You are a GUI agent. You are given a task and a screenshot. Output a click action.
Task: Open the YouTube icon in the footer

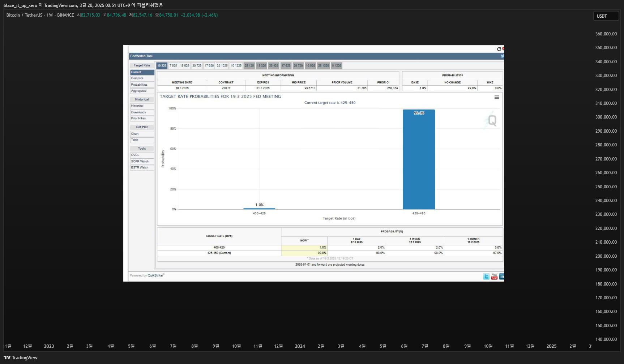click(x=494, y=277)
